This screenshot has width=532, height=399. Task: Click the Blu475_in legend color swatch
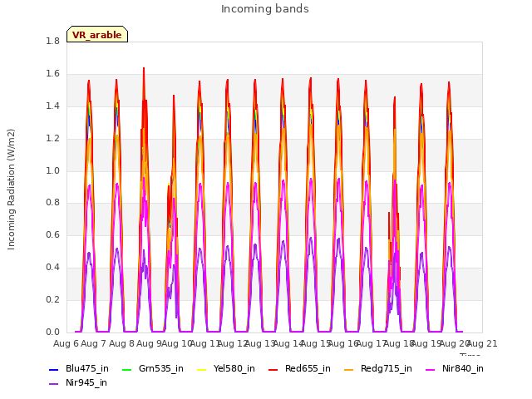[x=54, y=369]
